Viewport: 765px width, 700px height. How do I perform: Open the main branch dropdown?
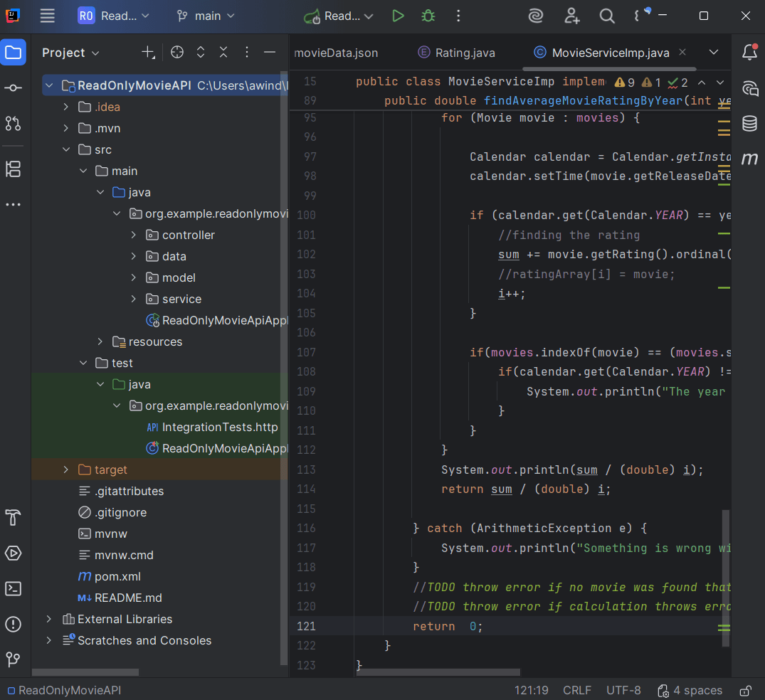click(206, 16)
